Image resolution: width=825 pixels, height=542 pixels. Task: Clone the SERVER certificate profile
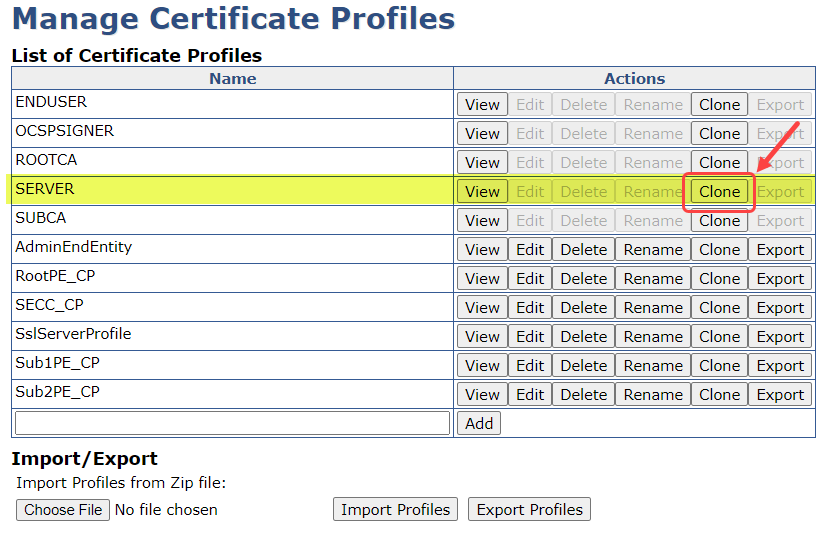point(719,192)
